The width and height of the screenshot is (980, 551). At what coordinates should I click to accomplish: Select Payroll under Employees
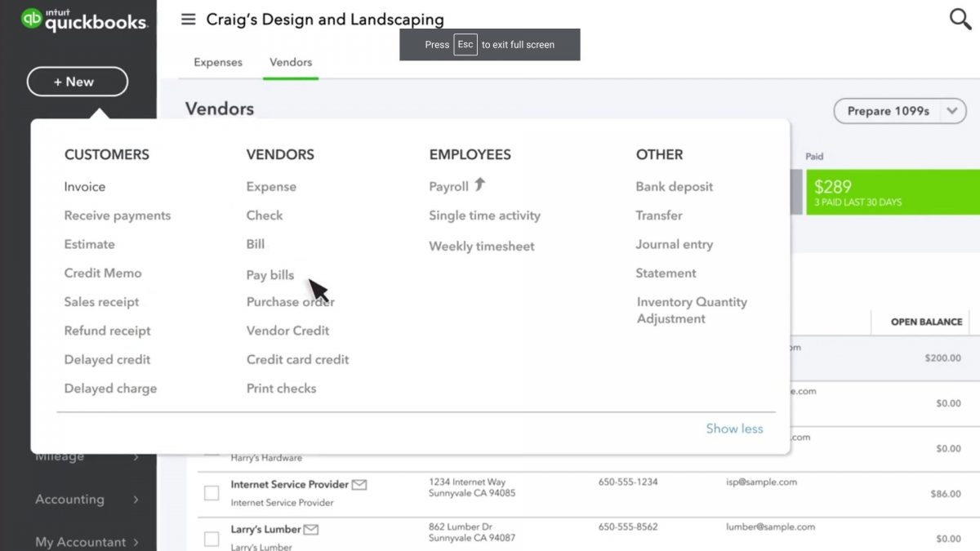coord(449,187)
